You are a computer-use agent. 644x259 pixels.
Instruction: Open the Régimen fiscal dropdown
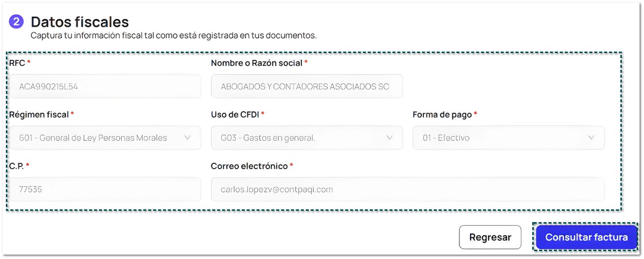coord(105,138)
